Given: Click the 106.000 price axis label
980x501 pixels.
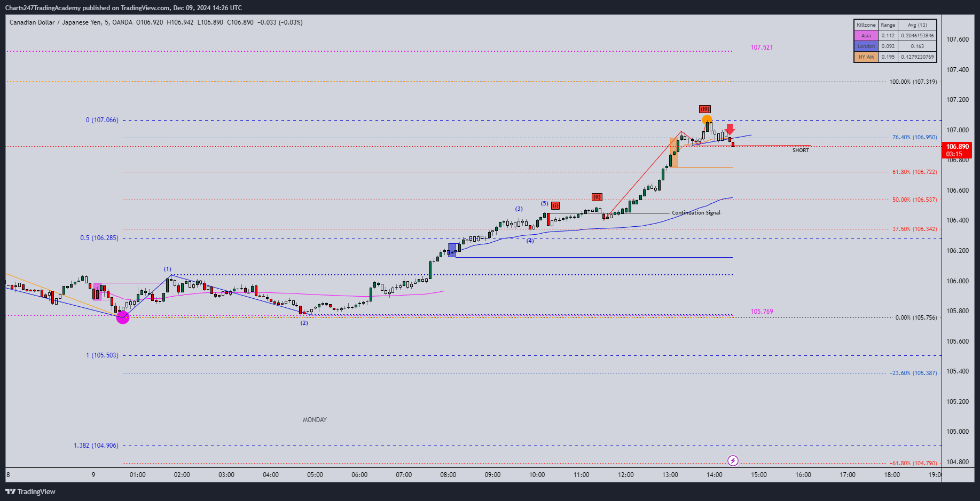Looking at the screenshot, I should [958, 281].
